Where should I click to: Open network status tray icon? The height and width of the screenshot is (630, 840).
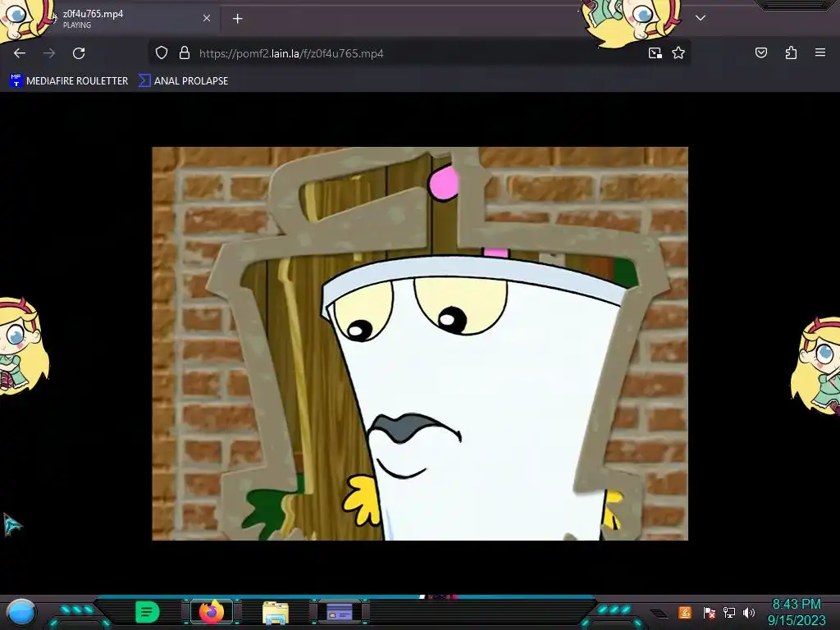[x=729, y=612]
